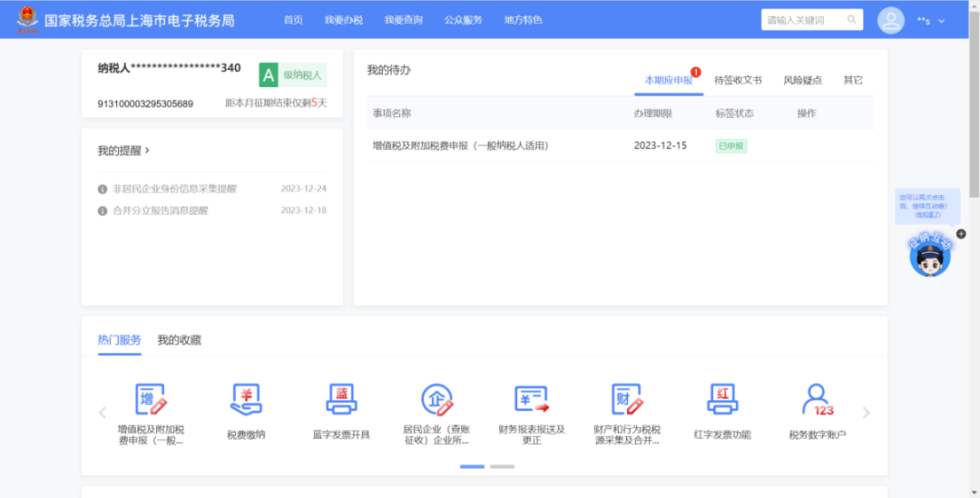Click the reminder date 2023-12-24

(x=304, y=189)
